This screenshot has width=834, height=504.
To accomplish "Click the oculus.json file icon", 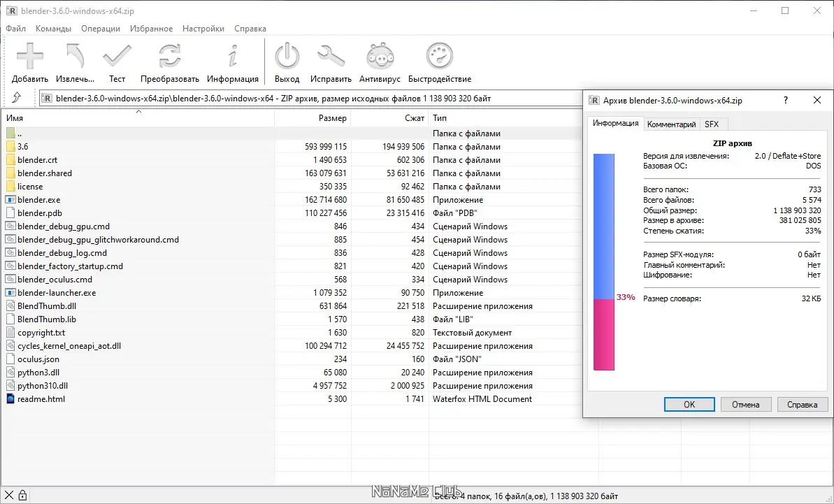I will (10, 359).
